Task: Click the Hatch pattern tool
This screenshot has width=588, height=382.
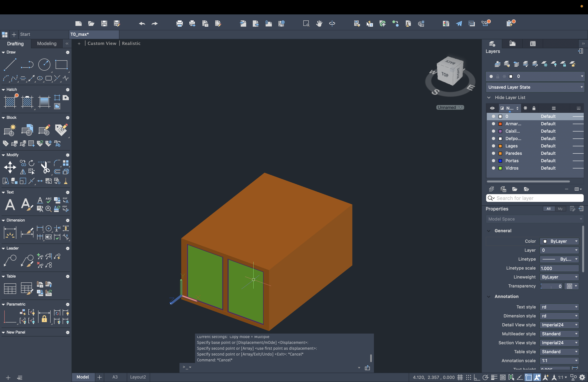Action: 10,102
